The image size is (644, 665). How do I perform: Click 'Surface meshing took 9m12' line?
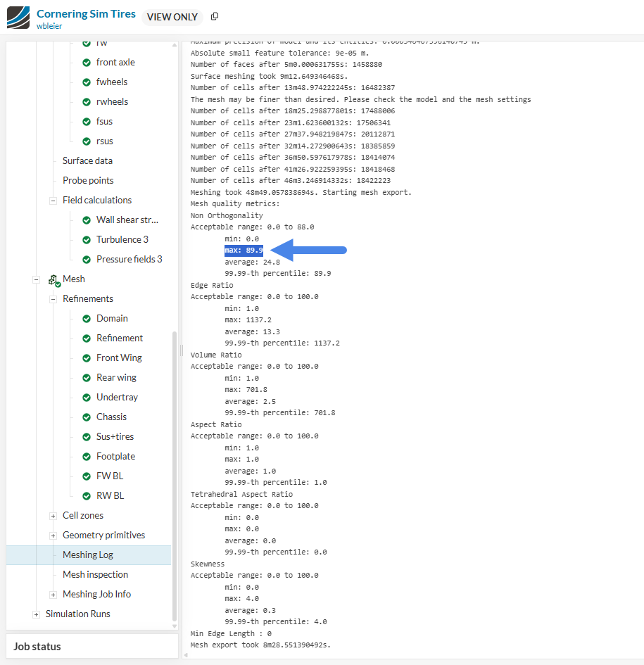pos(269,76)
